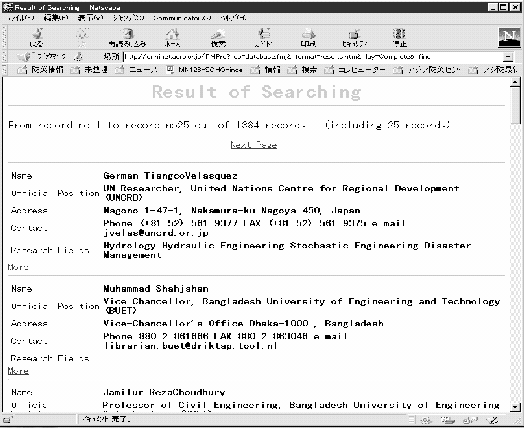This screenshot has height=428, width=524.
Task: Open the Composer icon in component bar
Action: point(493,420)
